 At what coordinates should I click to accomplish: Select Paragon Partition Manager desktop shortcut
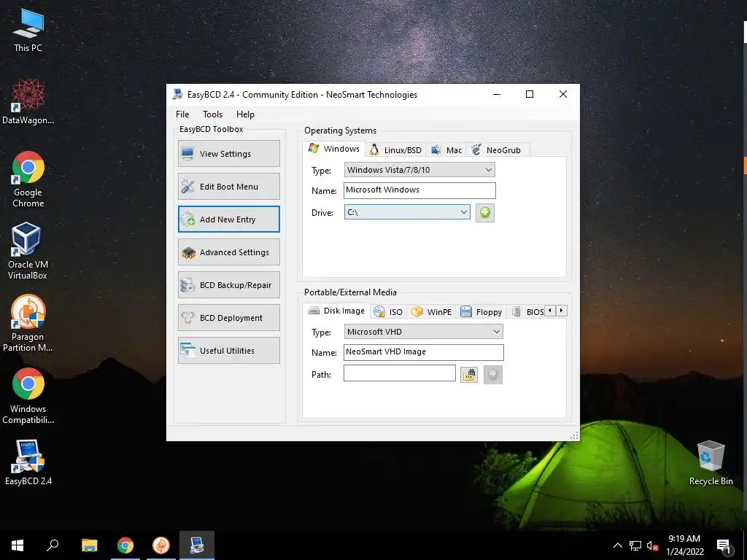coord(28,323)
